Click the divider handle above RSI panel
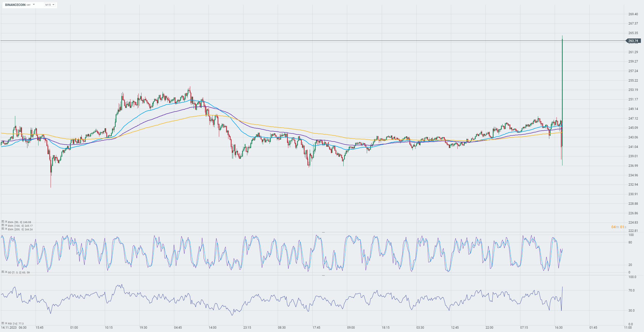644x332 pixels. 323,275
